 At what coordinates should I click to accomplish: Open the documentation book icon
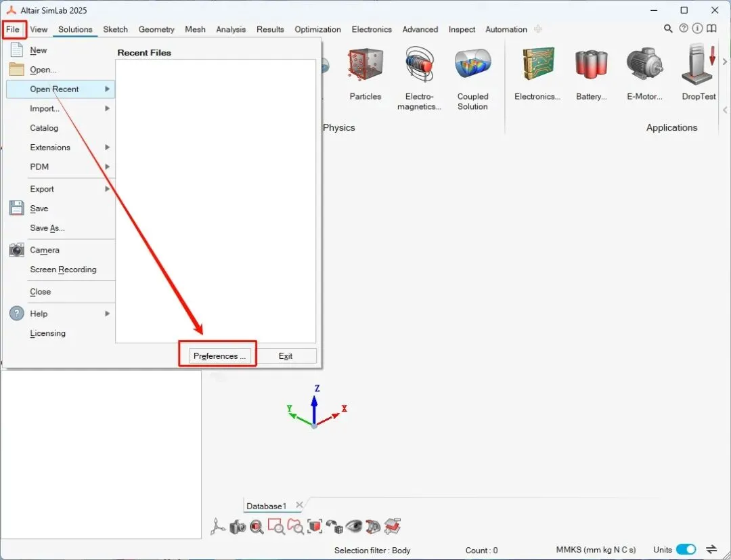point(711,28)
